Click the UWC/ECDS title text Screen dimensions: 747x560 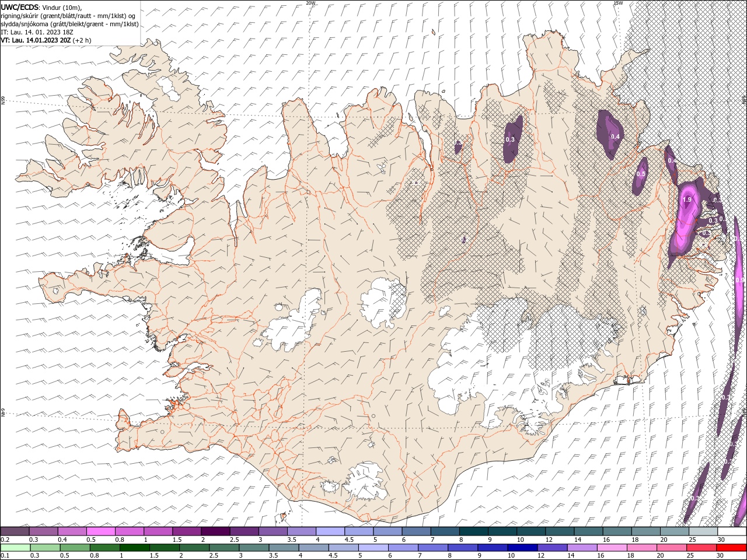[x=20, y=6]
